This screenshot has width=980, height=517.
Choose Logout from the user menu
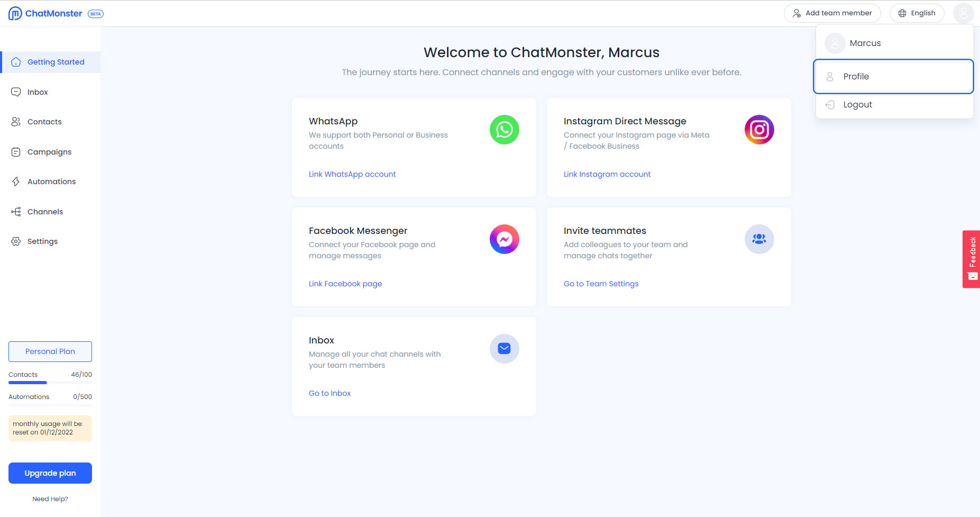[894, 105]
